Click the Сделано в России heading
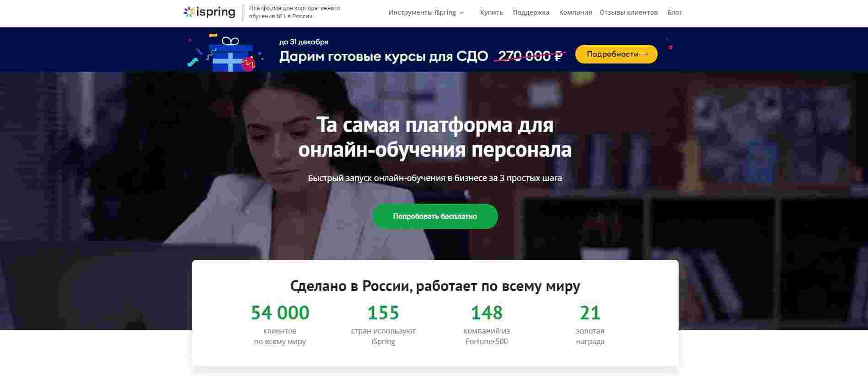This screenshot has height=376, width=868. (435, 286)
